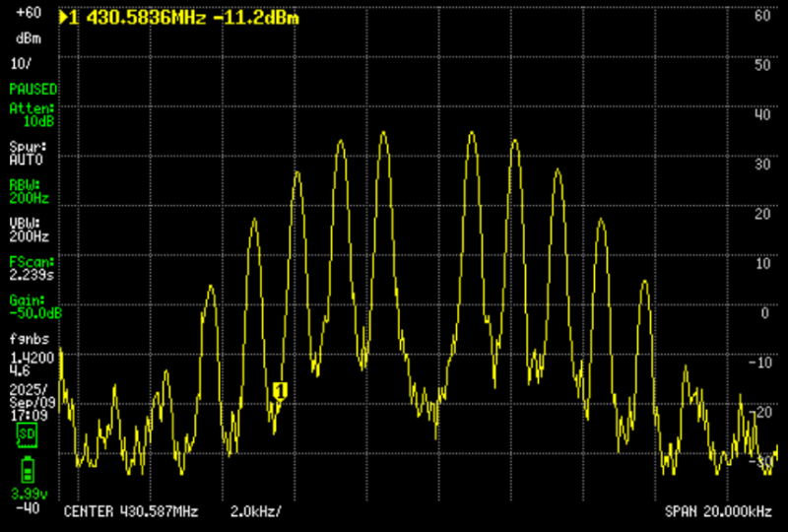788x532 pixels.
Task: Tap the SPAN 20.000kHz label
Action: pyautogui.click(x=717, y=512)
